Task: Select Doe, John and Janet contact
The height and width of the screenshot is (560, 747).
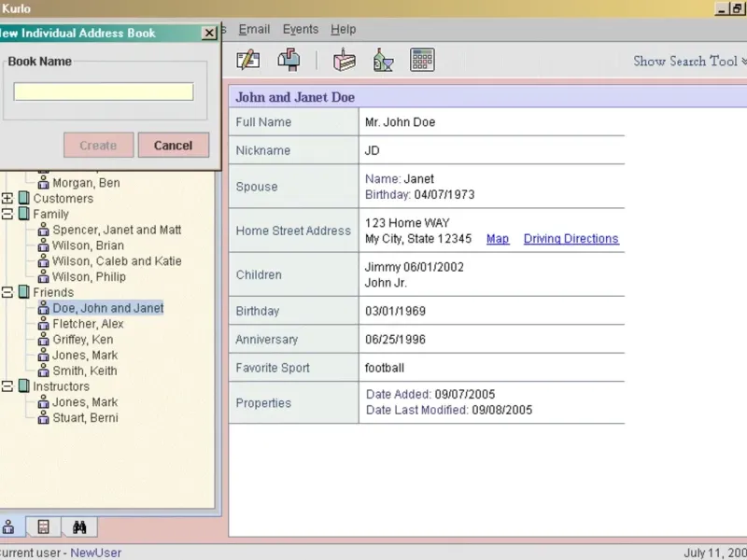Action: point(108,308)
